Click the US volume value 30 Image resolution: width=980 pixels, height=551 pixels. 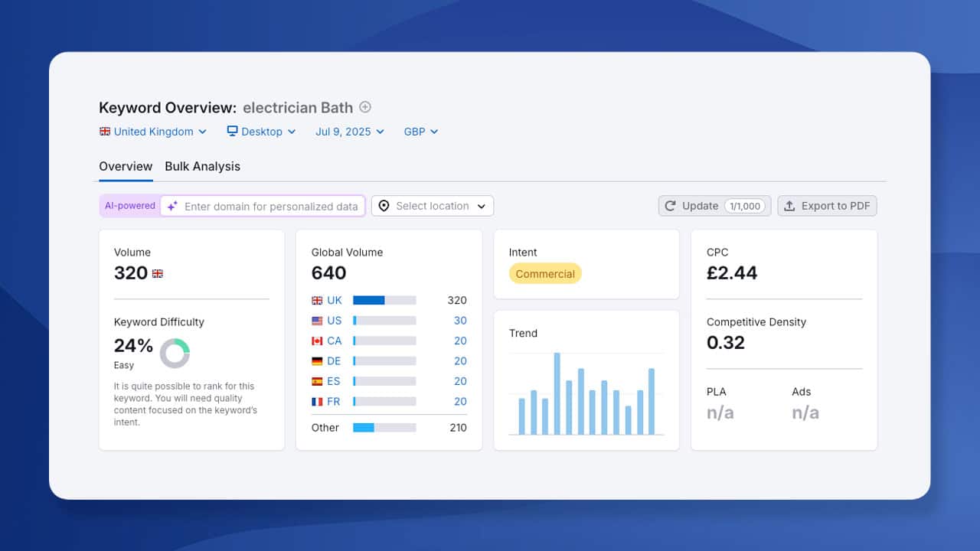(x=459, y=321)
